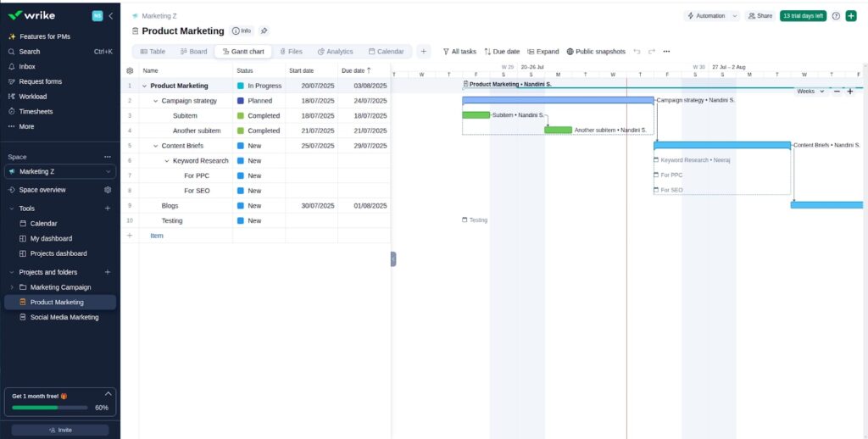868x439 pixels.
Task: Open help question mark icon
Action: [836, 16]
